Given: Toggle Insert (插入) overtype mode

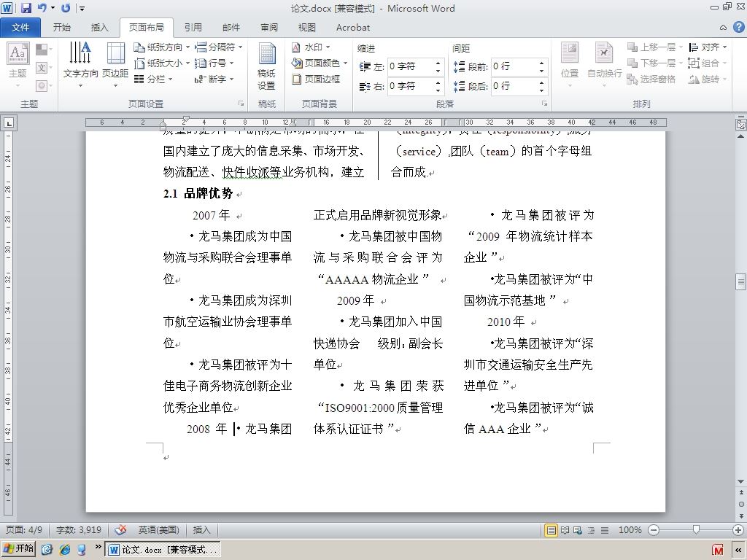Looking at the screenshot, I should (201, 530).
